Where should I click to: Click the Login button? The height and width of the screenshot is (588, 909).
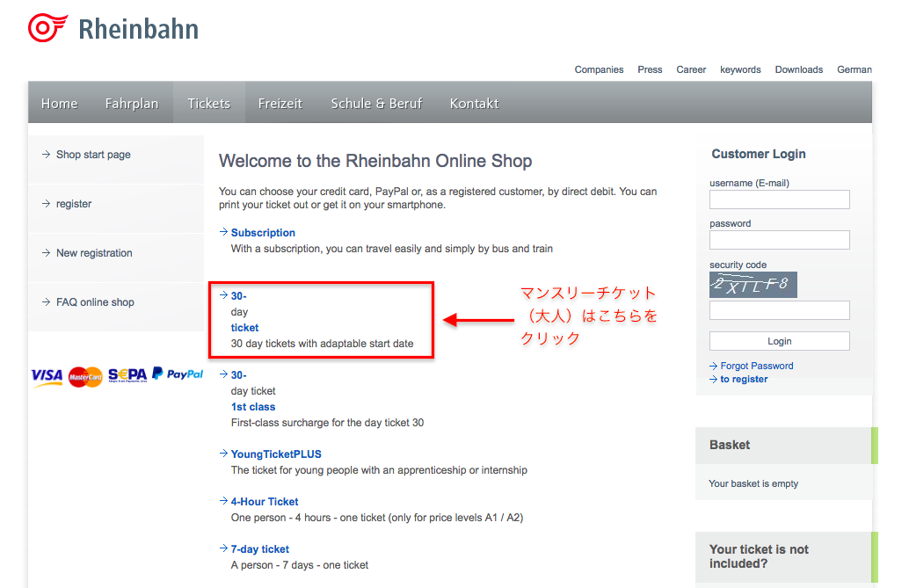(779, 341)
